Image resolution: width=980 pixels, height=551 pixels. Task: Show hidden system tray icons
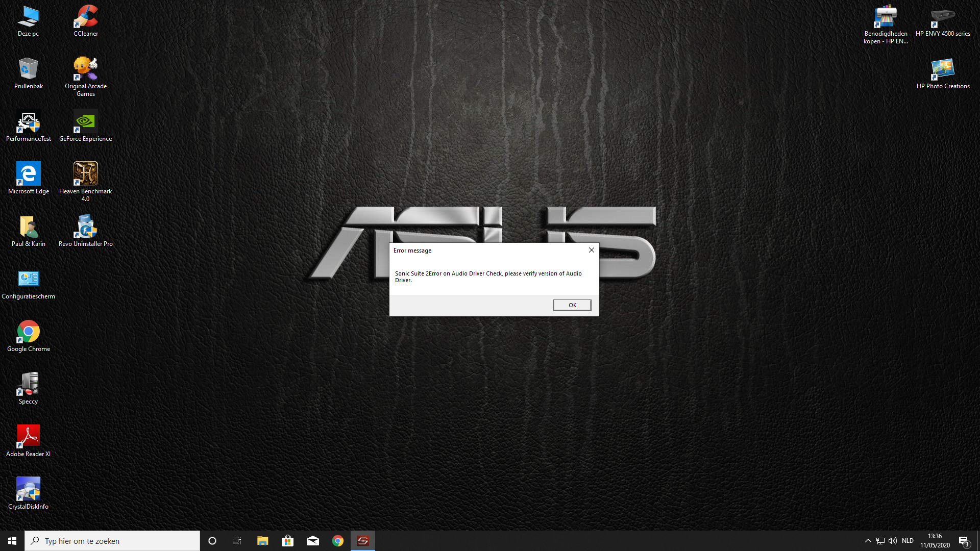tap(868, 541)
